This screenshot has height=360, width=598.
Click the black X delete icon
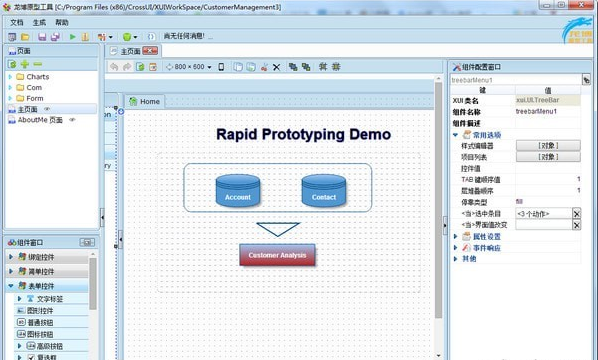[276, 68]
